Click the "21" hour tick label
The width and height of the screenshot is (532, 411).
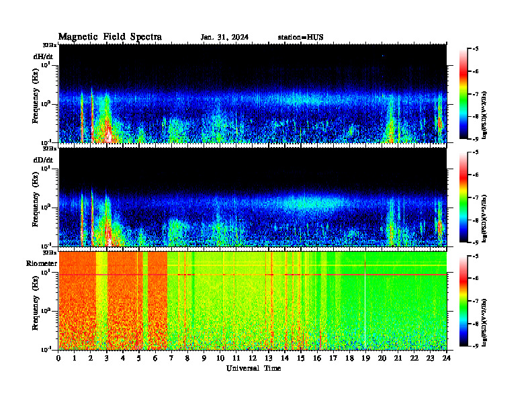398,358
